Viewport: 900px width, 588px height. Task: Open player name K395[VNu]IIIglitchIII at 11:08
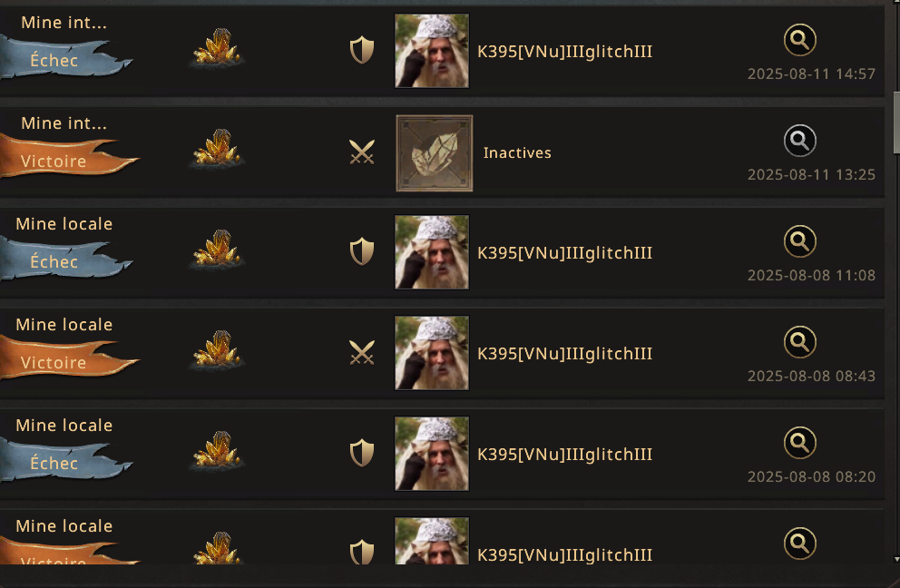[x=565, y=252]
